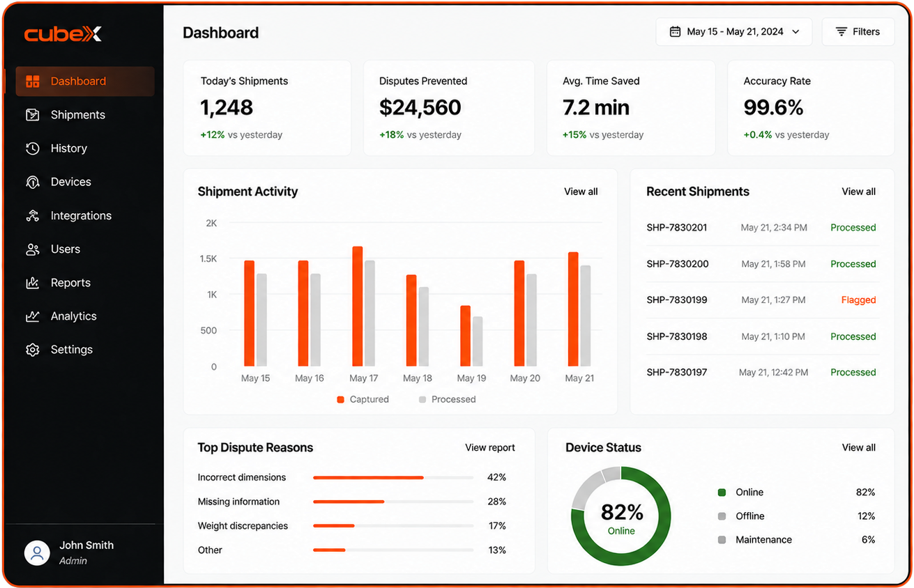This screenshot has width=914, height=588.
Task: Click the Today's Shipments value 1,248
Action: pyautogui.click(x=227, y=108)
